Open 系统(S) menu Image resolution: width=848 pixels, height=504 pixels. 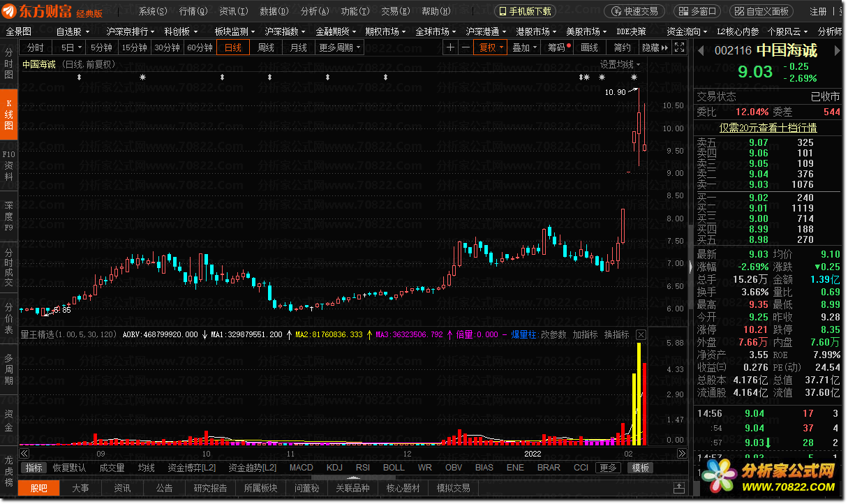click(x=152, y=11)
